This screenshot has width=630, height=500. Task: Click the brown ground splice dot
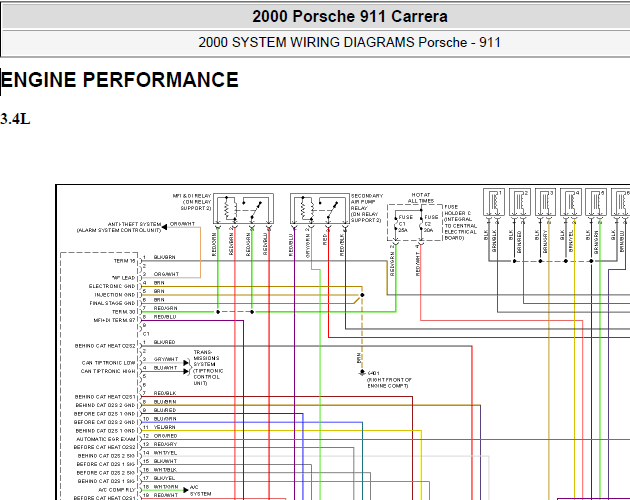362,295
